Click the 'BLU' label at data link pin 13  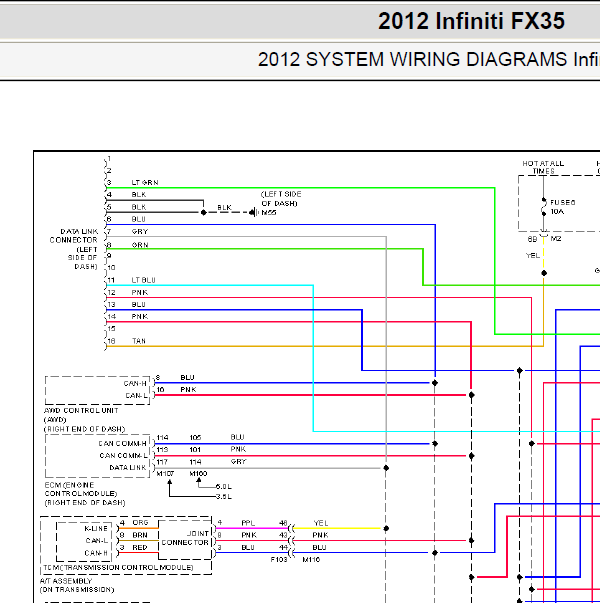[138, 304]
